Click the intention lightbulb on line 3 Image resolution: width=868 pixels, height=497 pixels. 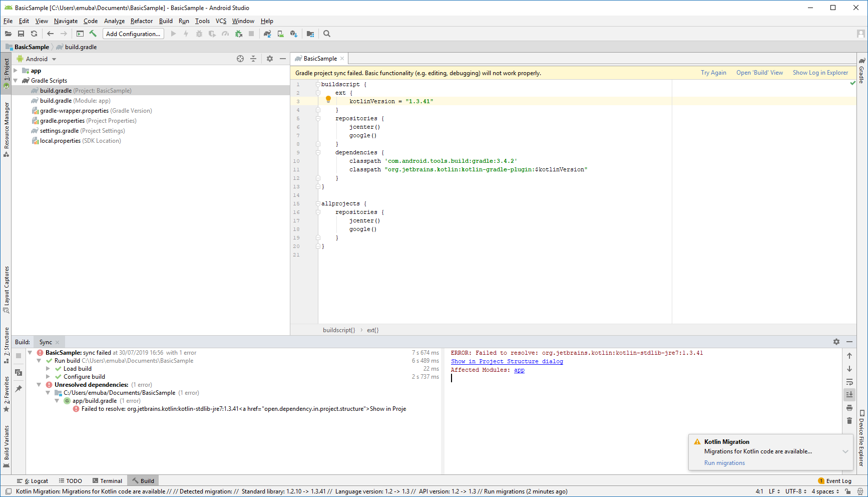328,100
